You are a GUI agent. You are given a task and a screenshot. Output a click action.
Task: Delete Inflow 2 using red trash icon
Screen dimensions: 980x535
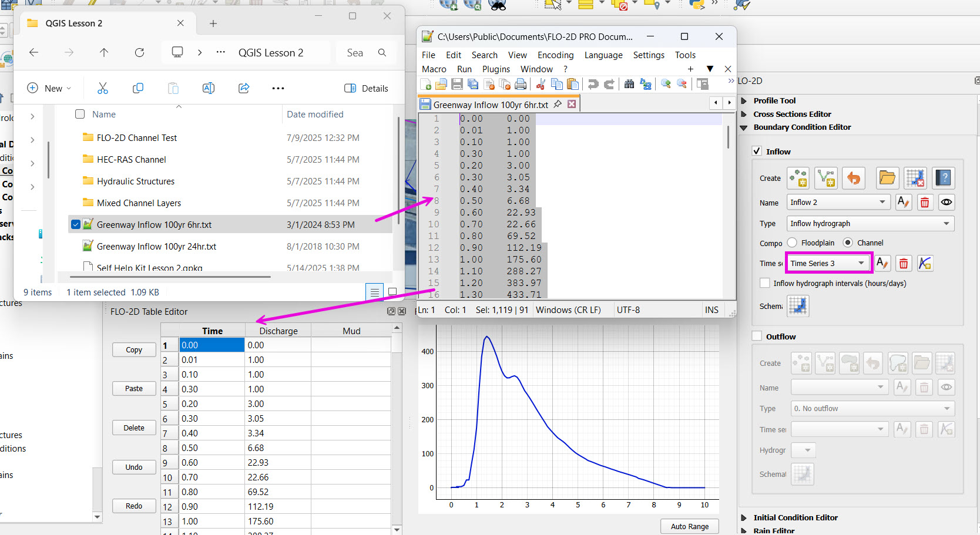[x=924, y=203]
